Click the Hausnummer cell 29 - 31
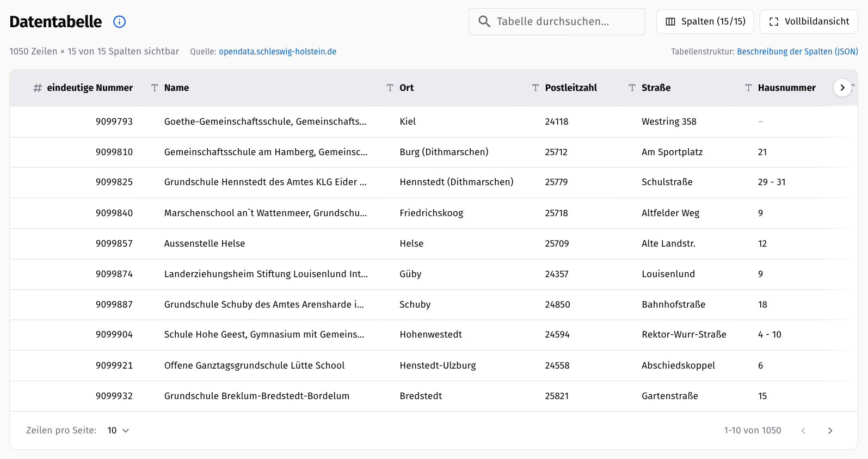The width and height of the screenshot is (868, 459). (772, 182)
